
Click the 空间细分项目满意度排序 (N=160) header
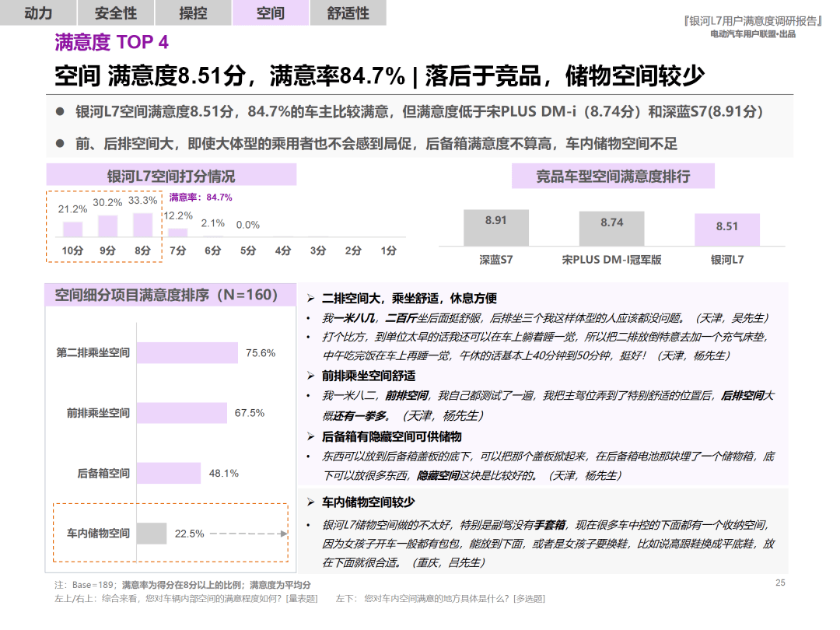[x=170, y=296]
